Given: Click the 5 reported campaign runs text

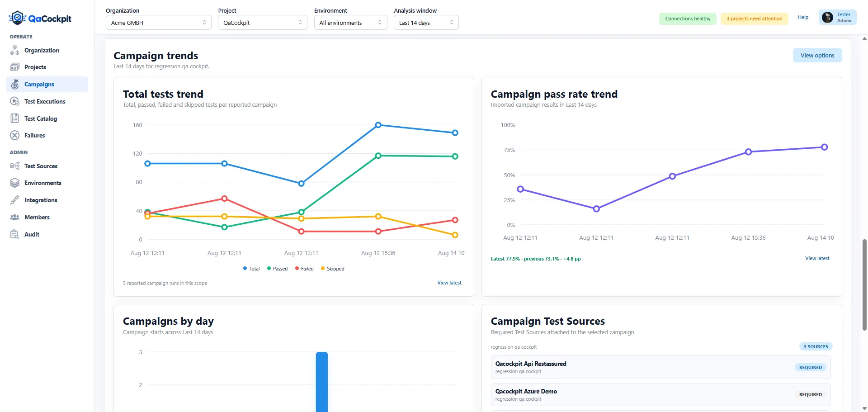Looking at the screenshot, I should [165, 283].
